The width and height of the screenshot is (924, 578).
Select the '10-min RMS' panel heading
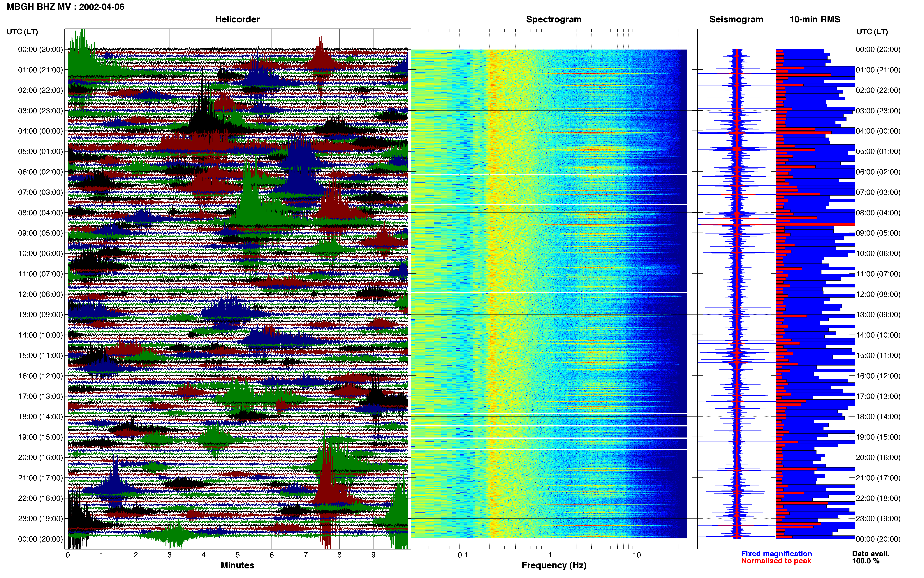(815, 20)
